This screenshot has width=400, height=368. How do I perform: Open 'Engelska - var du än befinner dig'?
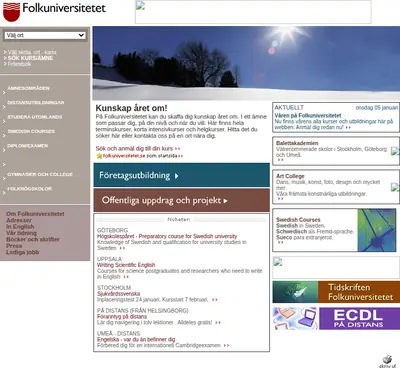click(x=136, y=339)
